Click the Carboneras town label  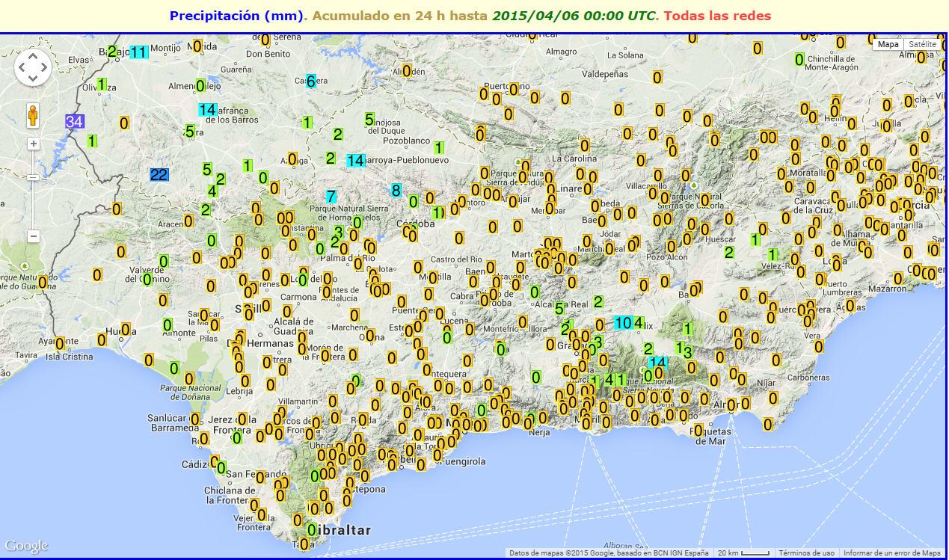coord(807,378)
